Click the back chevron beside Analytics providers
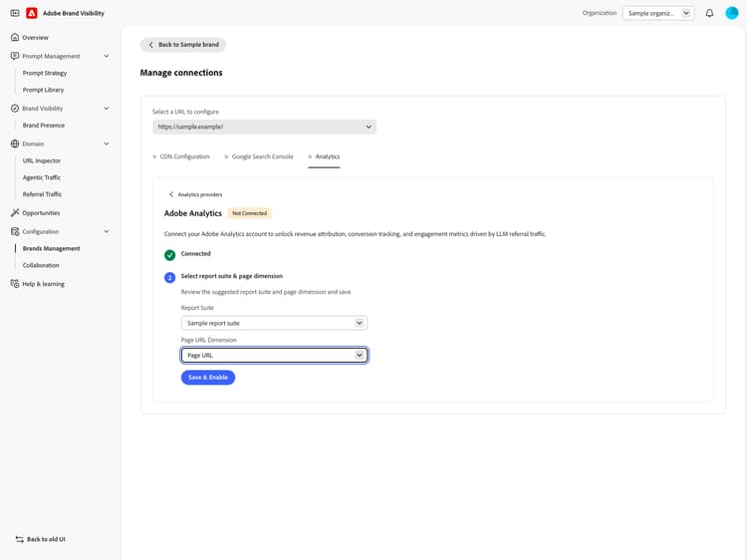This screenshot has height=560, width=747. (171, 194)
